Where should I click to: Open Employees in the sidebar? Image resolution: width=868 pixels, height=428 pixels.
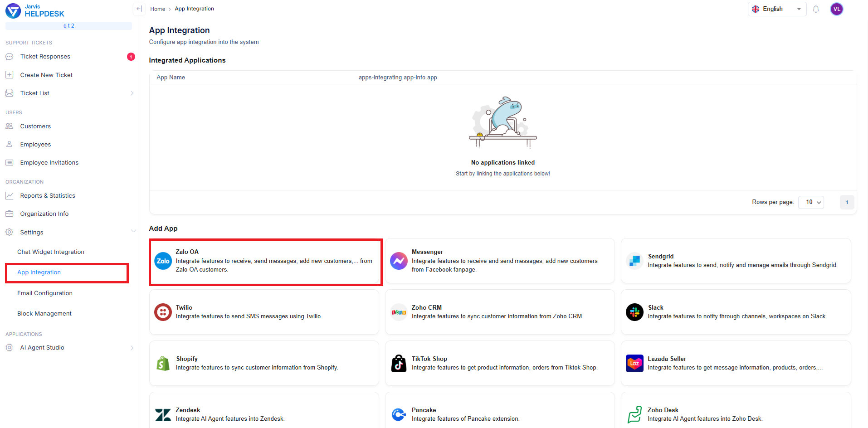point(35,144)
